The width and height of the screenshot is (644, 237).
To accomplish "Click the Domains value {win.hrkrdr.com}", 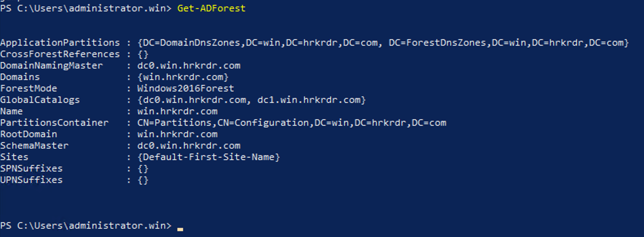I will click(x=183, y=77).
